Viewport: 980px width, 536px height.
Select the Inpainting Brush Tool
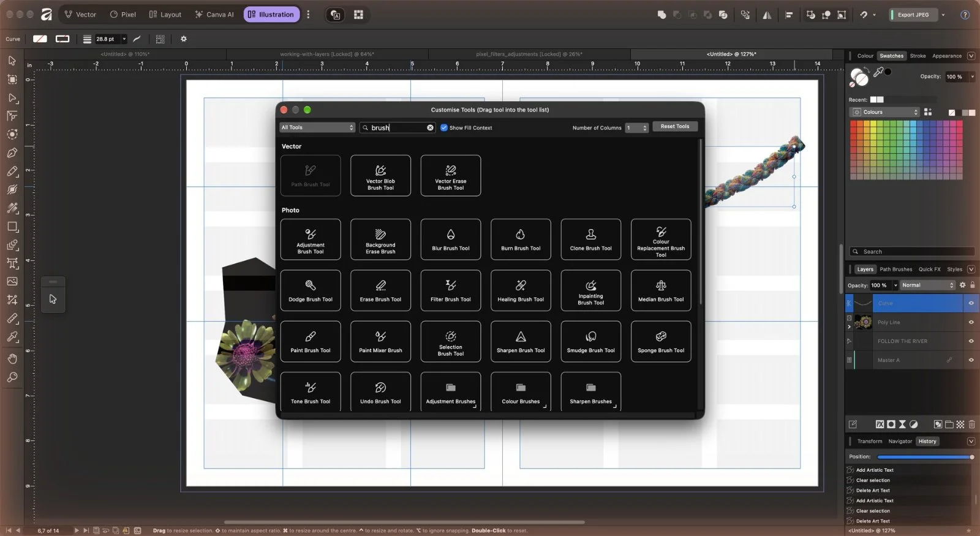pos(591,290)
